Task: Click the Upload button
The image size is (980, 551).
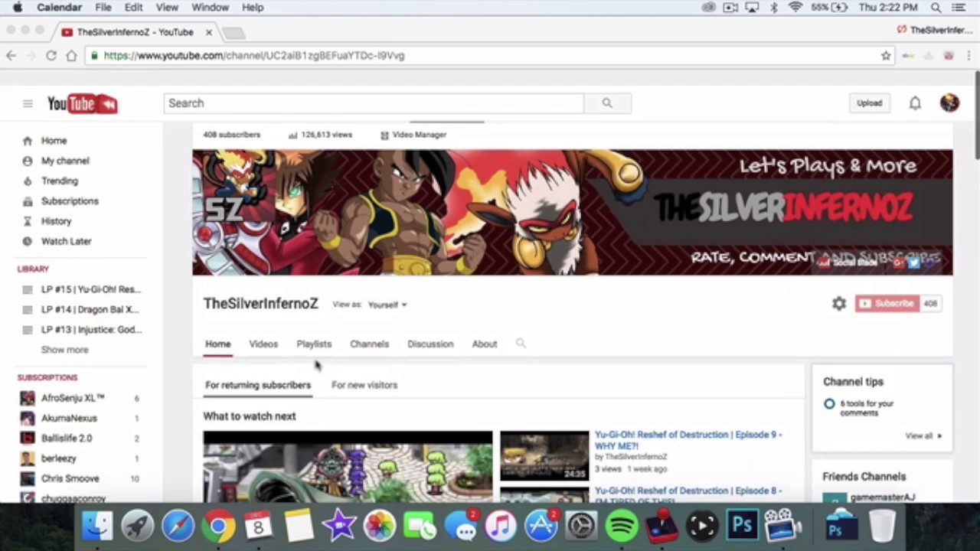Action: pyautogui.click(x=869, y=103)
